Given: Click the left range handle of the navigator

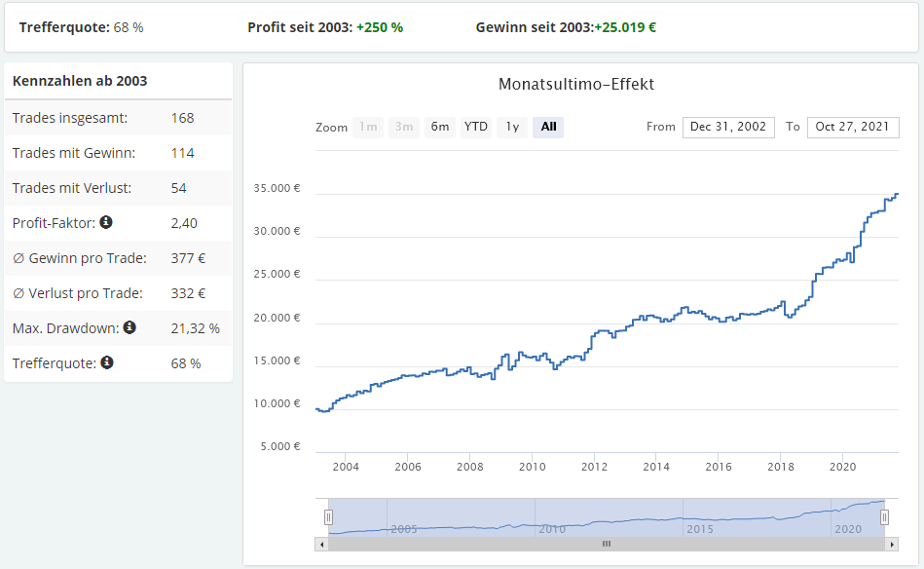Looking at the screenshot, I should (x=328, y=517).
